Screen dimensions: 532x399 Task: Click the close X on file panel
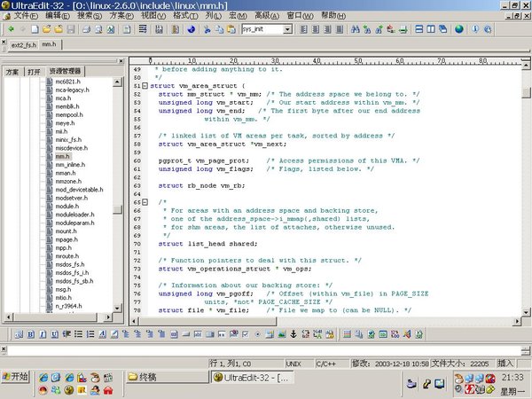(x=120, y=61)
